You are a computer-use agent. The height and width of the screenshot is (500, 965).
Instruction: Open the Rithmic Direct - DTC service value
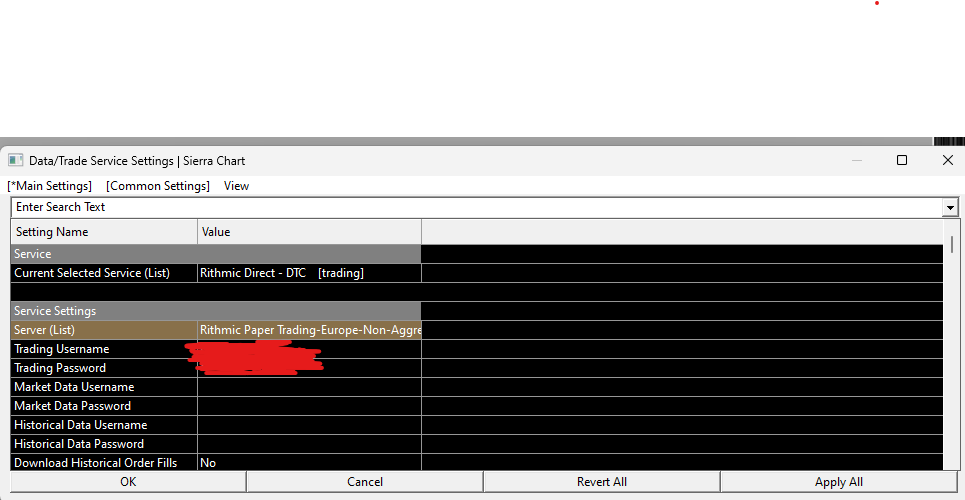[x=310, y=273]
